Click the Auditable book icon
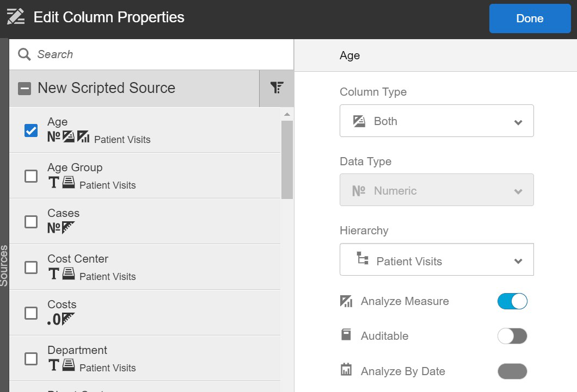 pyautogui.click(x=346, y=335)
